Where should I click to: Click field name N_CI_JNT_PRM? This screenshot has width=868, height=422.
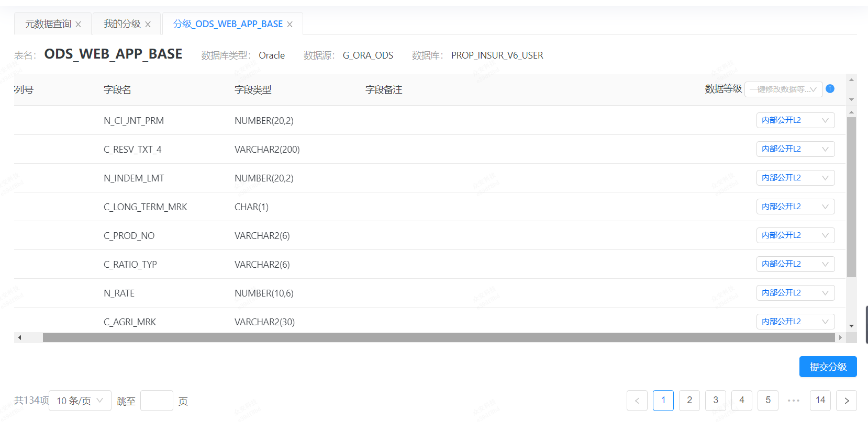tap(133, 121)
